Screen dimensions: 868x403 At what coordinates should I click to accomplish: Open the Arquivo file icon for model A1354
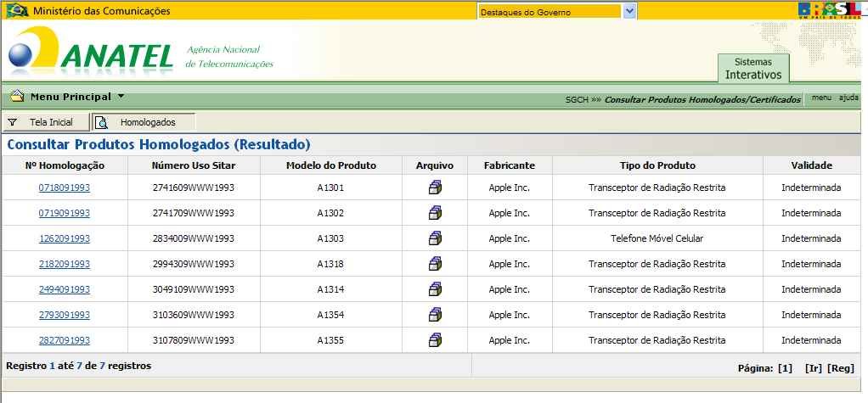pyautogui.click(x=435, y=315)
